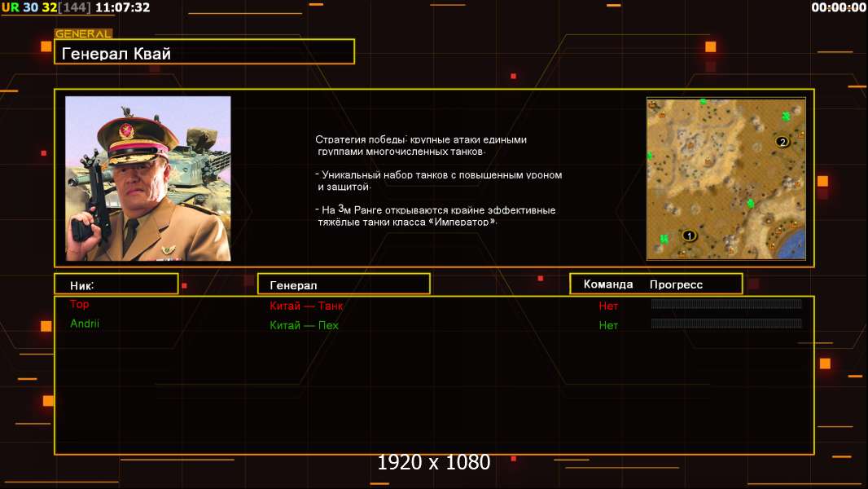The width and height of the screenshot is (868, 489).
Task: Click green marker in minimap center near cliff
Action: pos(751,203)
